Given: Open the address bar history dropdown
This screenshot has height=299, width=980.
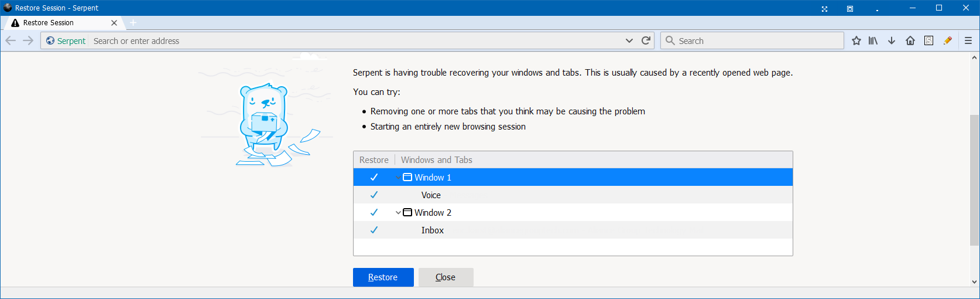Looking at the screenshot, I should tap(629, 40).
